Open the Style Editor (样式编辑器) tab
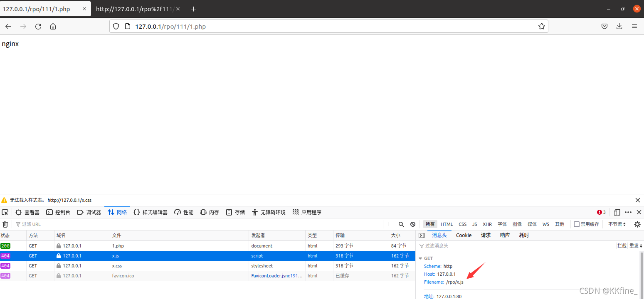The height and width of the screenshot is (299, 644). [151, 212]
